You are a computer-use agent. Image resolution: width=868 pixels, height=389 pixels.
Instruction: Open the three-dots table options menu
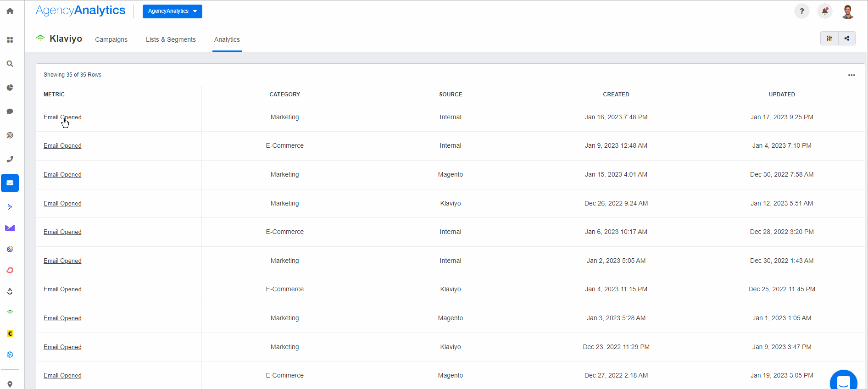[x=851, y=75]
